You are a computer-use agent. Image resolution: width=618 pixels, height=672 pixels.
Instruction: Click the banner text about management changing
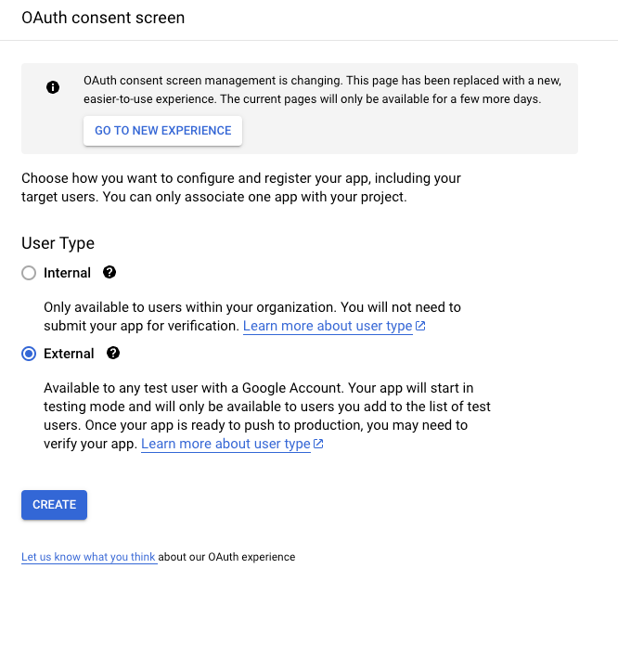point(322,90)
